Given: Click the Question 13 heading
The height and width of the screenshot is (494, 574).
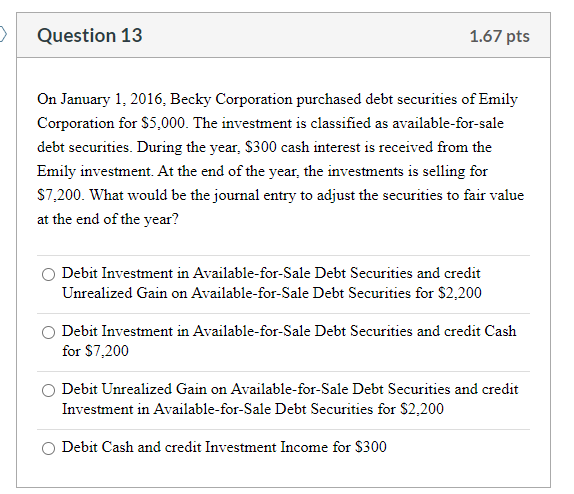Looking at the screenshot, I should (x=90, y=36).
